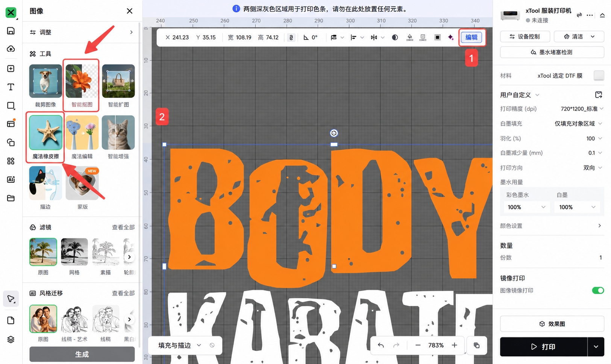Open the 打印精度 720*1200_标准 dropdown
This screenshot has height=364, width=611.
(x=582, y=109)
